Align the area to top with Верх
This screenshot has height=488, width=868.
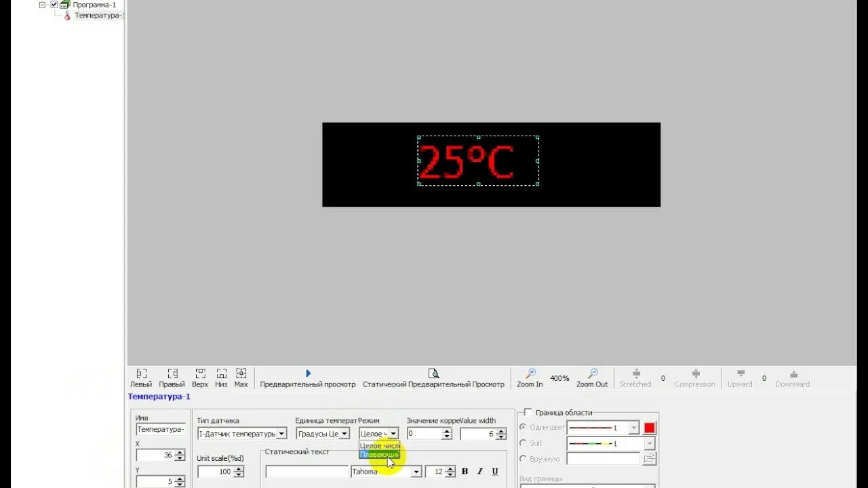[x=200, y=378]
